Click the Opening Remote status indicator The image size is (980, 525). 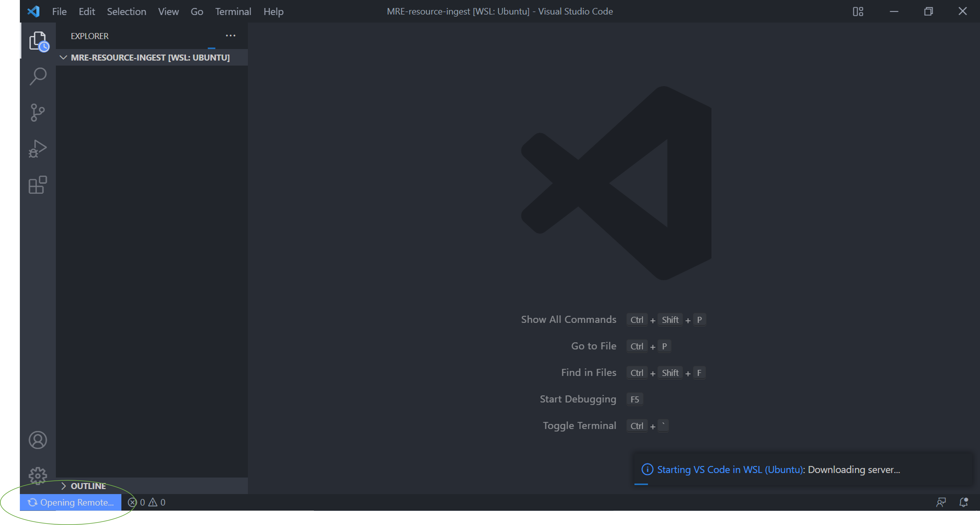pos(71,503)
